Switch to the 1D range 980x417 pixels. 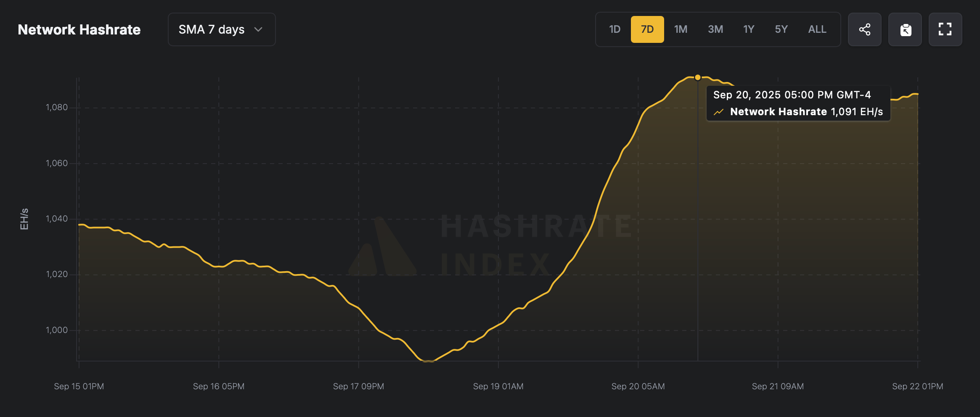614,29
